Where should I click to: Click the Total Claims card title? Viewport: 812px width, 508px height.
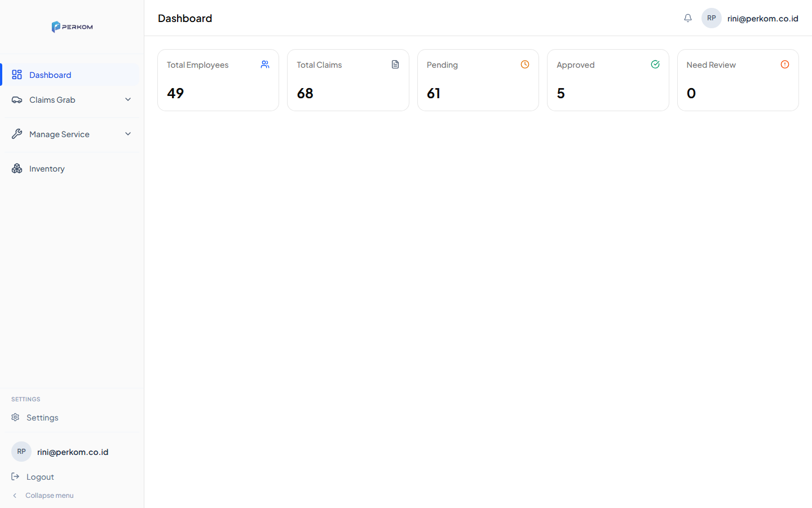(x=319, y=65)
